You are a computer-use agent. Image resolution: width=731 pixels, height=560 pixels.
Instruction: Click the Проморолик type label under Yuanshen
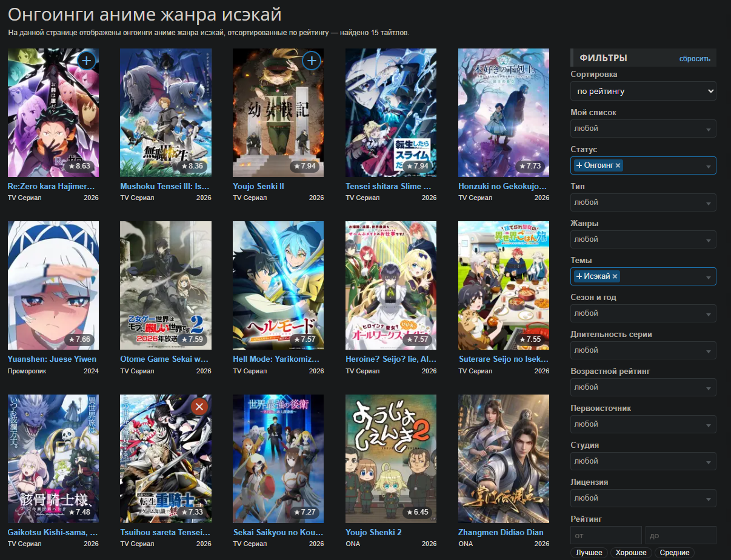(x=27, y=371)
